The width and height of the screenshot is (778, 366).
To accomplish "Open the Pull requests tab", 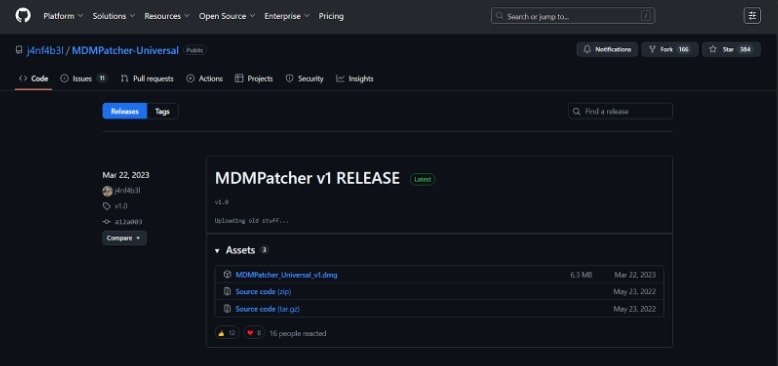I will tap(147, 79).
